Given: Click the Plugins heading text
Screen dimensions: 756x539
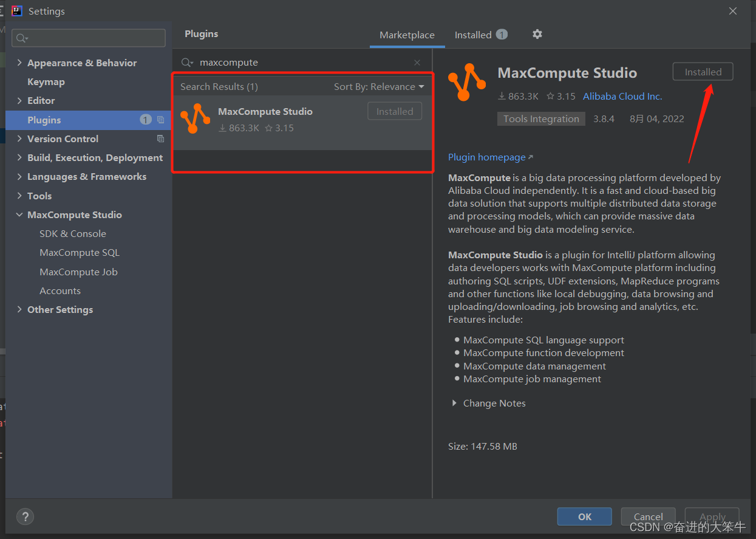Looking at the screenshot, I should [202, 34].
